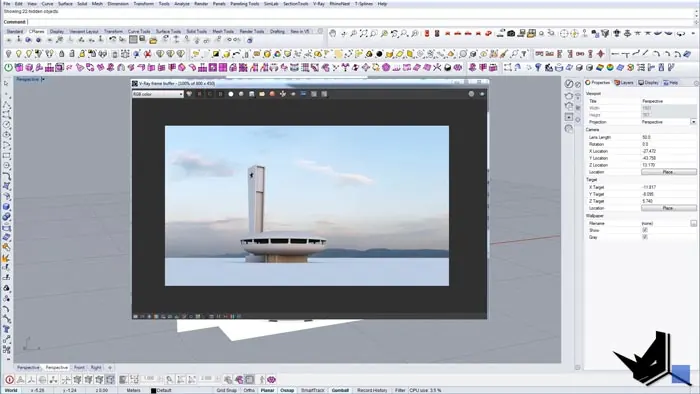Switch to the Layers panel tab
This screenshot has width=700, height=394.
point(624,83)
